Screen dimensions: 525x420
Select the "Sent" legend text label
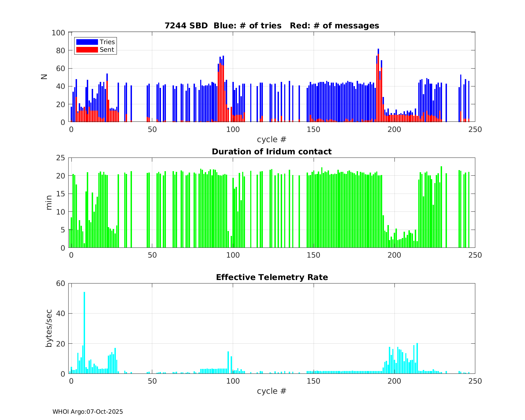107,50
